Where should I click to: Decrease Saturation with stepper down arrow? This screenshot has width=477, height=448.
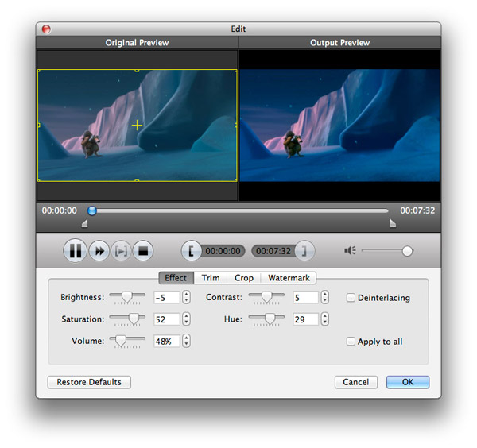[x=186, y=322]
